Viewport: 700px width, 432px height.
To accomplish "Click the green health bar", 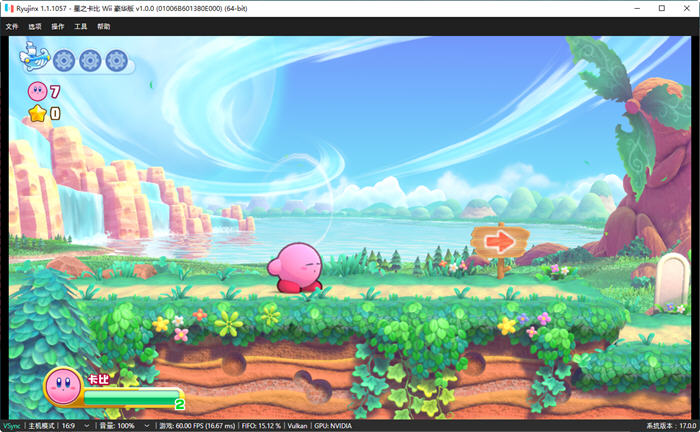I will coord(131,397).
